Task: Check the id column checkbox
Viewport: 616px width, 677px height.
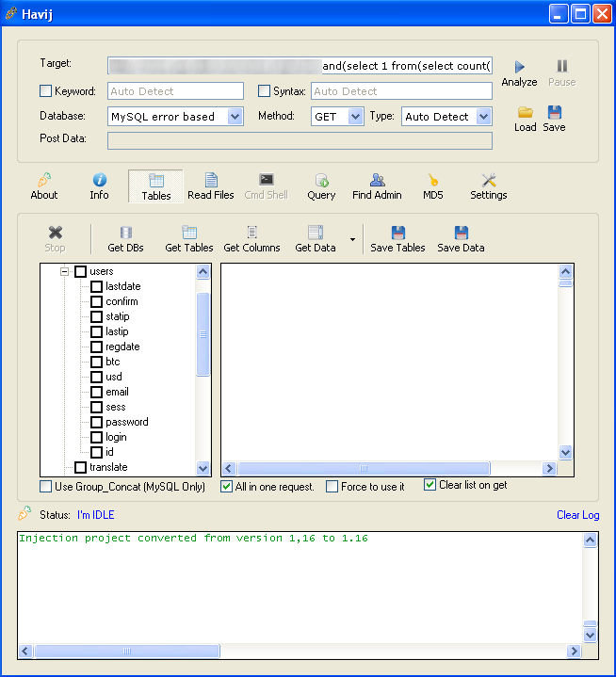Action: (x=96, y=453)
